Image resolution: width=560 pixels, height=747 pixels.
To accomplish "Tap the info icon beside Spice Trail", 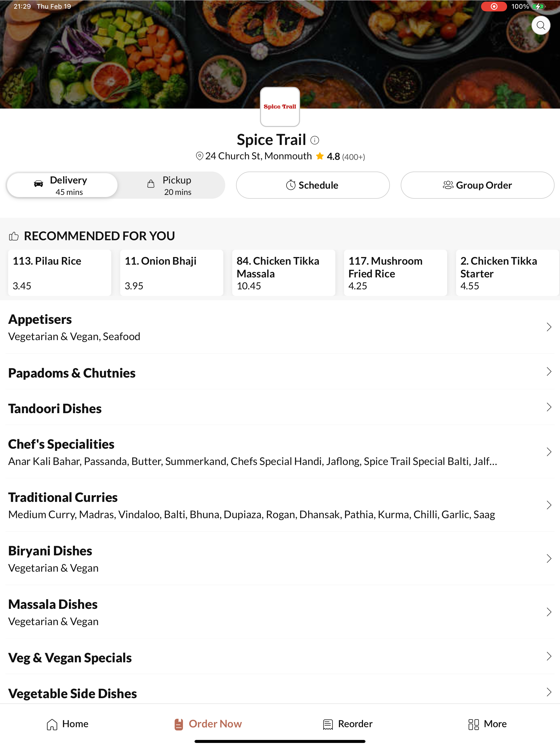I will 315,140.
